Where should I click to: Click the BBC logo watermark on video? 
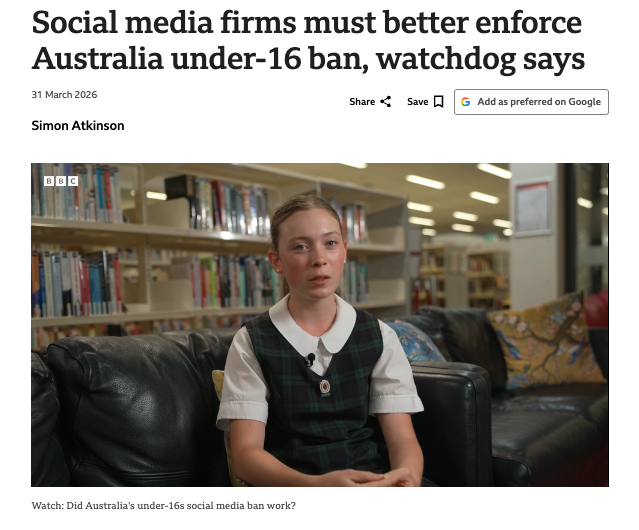[61, 181]
